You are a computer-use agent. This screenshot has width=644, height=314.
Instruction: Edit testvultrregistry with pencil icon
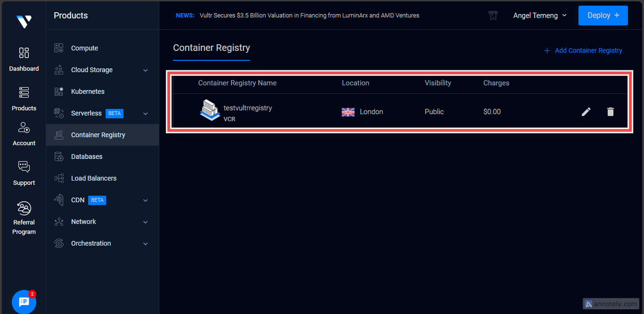[x=586, y=112]
